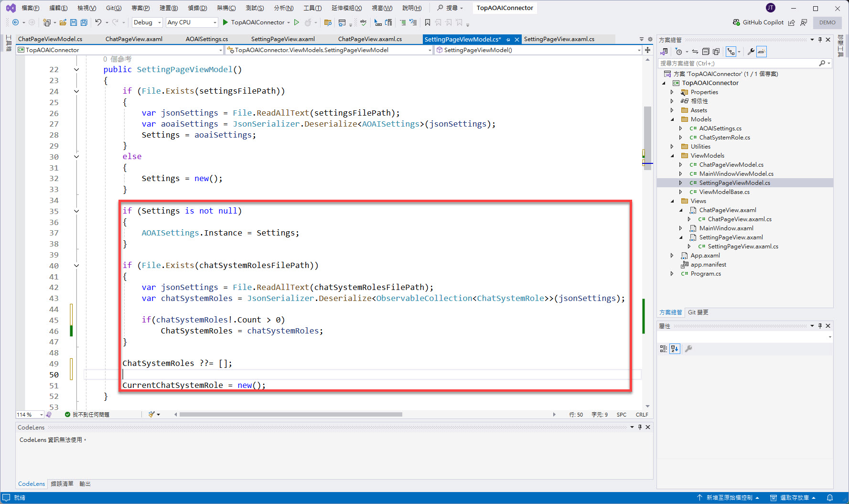Toggle Categorized view in Properties panel
This screenshot has height=504, width=849.
click(x=664, y=349)
